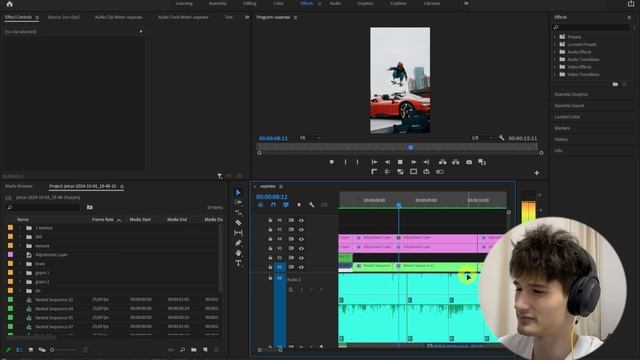Click the Extract button
The height and width of the screenshot is (360, 640).
(456, 162)
